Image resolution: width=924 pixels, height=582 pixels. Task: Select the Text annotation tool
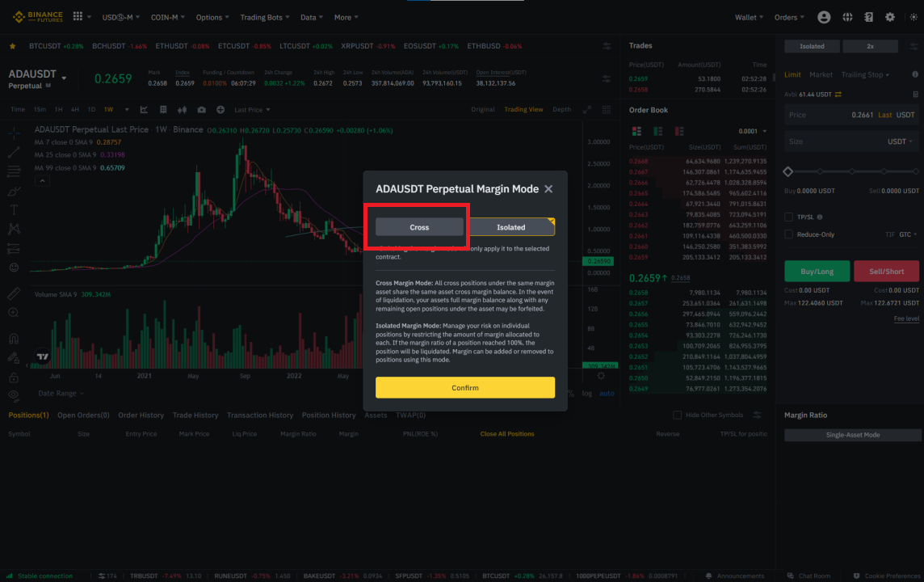click(x=14, y=210)
